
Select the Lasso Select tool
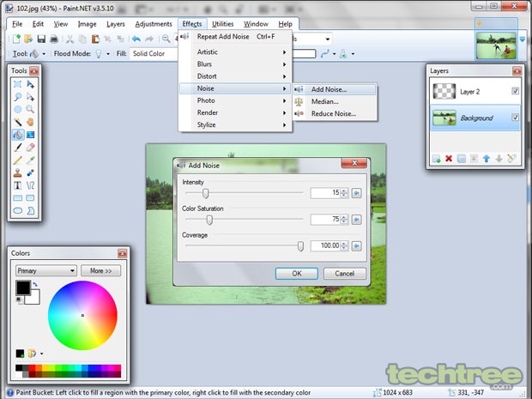[x=18, y=97]
